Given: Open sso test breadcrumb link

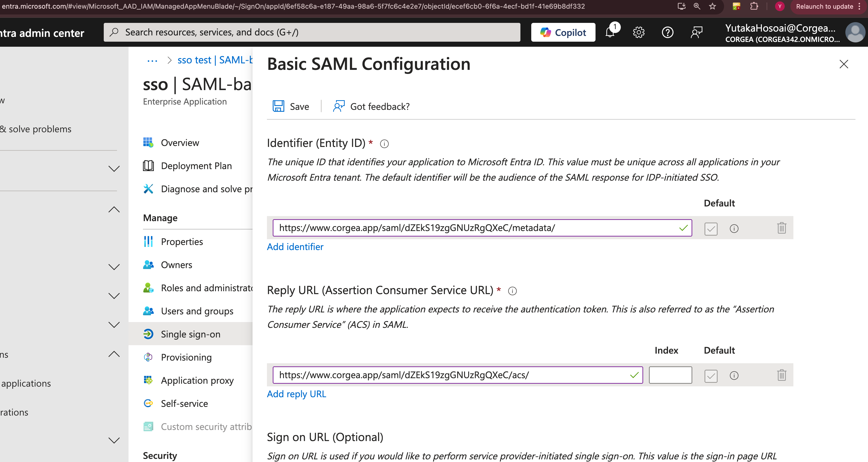Looking at the screenshot, I should pyautogui.click(x=215, y=60).
